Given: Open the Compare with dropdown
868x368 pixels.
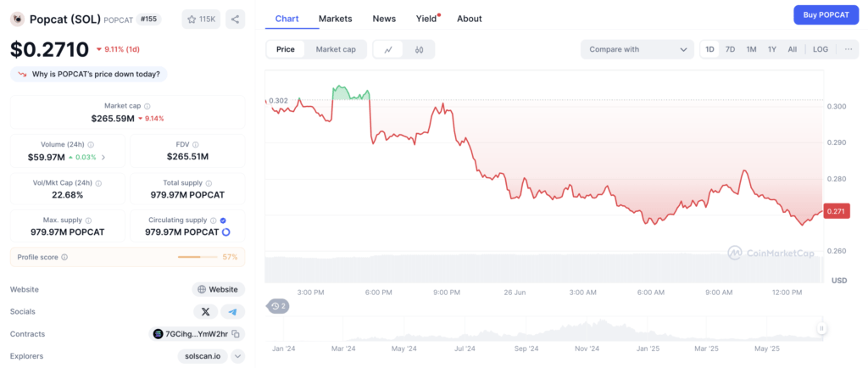Looking at the screenshot, I should [637, 49].
